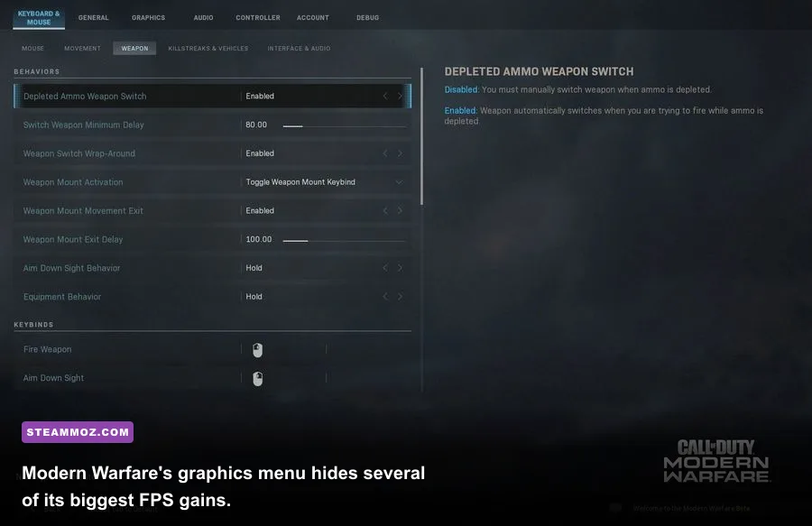Select the Movement sub-tab
Viewport: 812px width, 526px height.
[82, 48]
